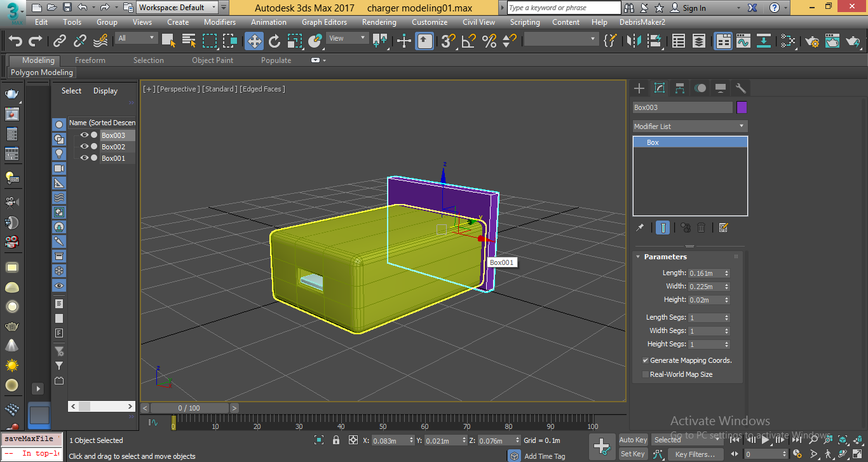Enable Real-World Map Size checkbox

click(646, 374)
